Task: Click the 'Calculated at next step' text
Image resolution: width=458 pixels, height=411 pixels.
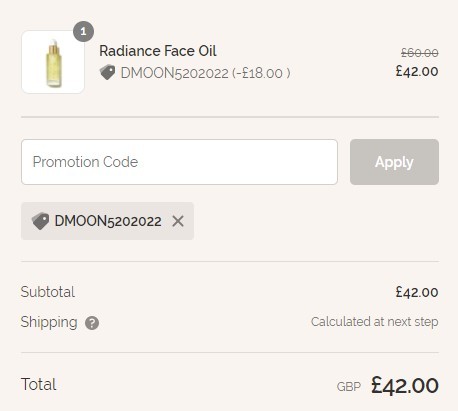Action: coord(375,322)
